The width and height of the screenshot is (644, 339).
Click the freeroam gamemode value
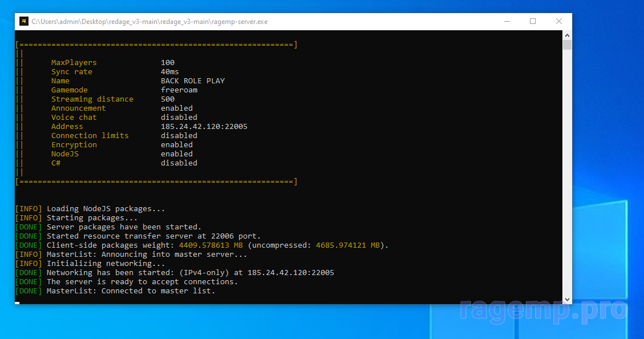click(179, 90)
